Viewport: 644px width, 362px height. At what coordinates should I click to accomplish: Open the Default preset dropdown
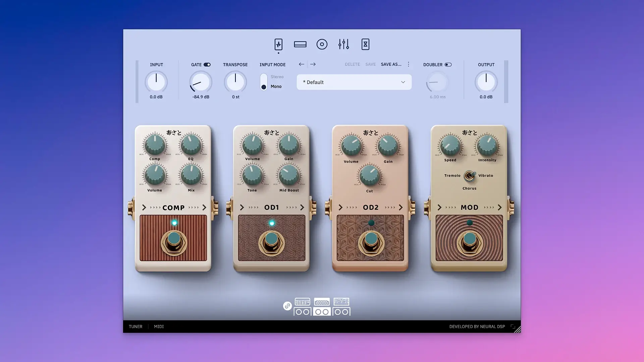(354, 82)
